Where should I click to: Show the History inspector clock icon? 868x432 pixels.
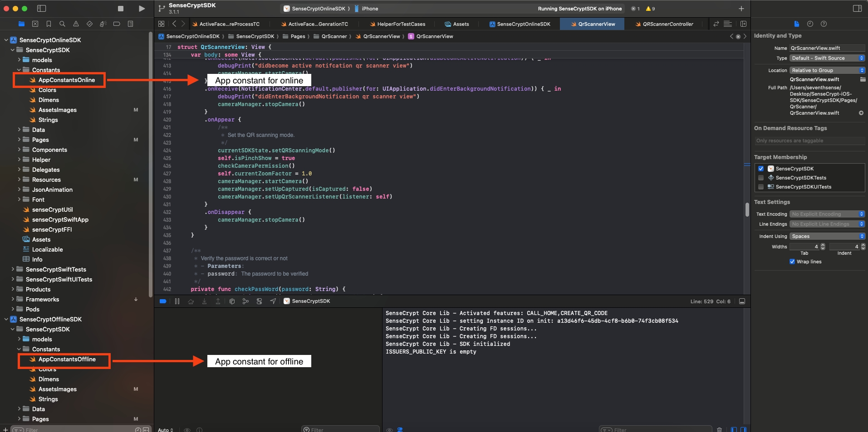pyautogui.click(x=810, y=24)
